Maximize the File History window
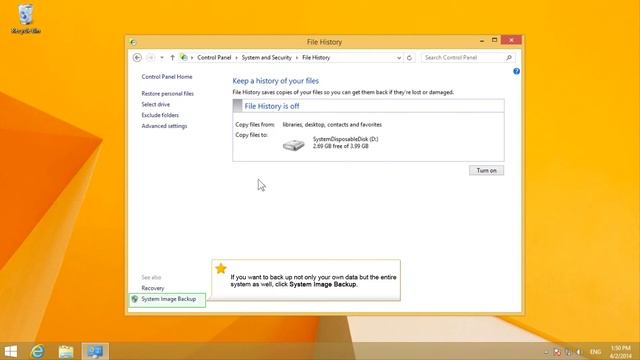This screenshot has height=360, width=640. (494, 40)
